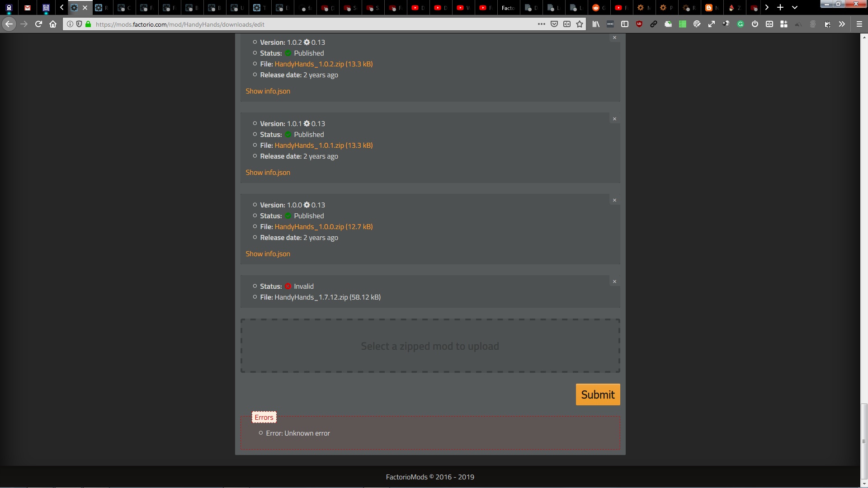
Task: Go to the Firefox home page
Action: click(x=53, y=24)
